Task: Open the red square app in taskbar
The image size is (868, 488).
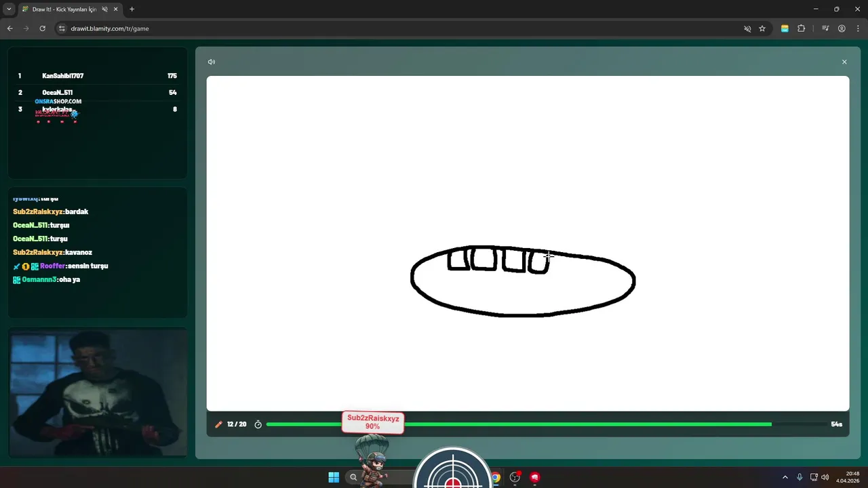Action: 535,477
